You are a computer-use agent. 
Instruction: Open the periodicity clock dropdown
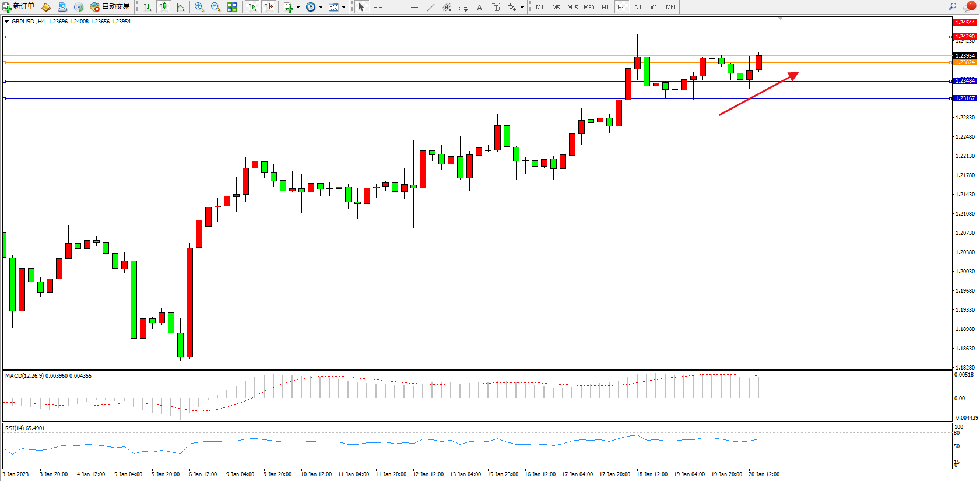321,8
